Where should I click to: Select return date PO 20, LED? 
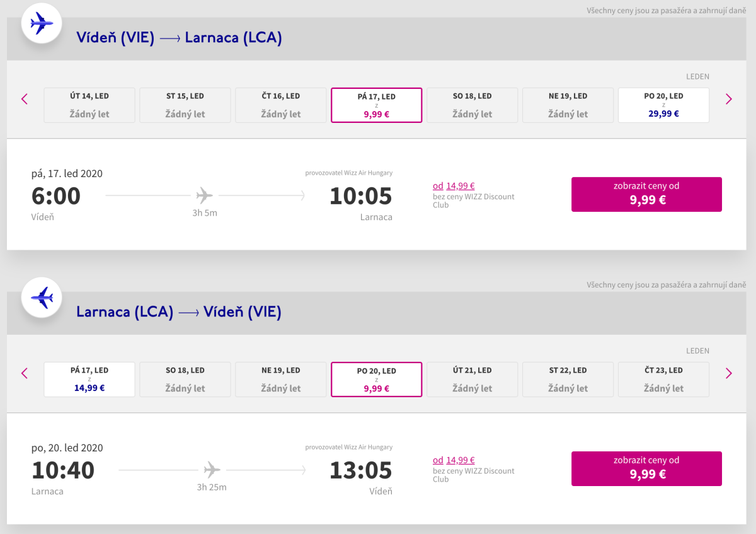click(x=376, y=379)
